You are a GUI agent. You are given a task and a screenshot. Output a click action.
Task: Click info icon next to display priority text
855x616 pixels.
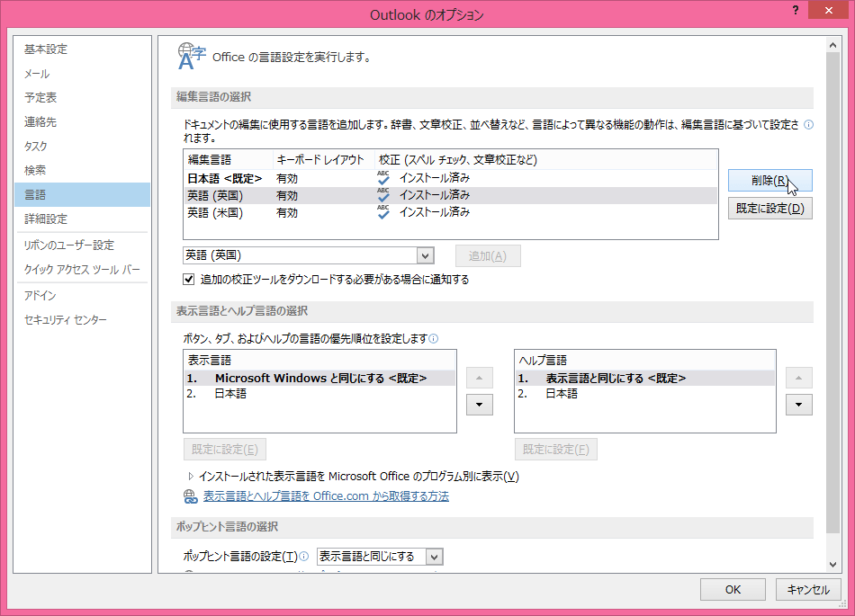click(434, 339)
